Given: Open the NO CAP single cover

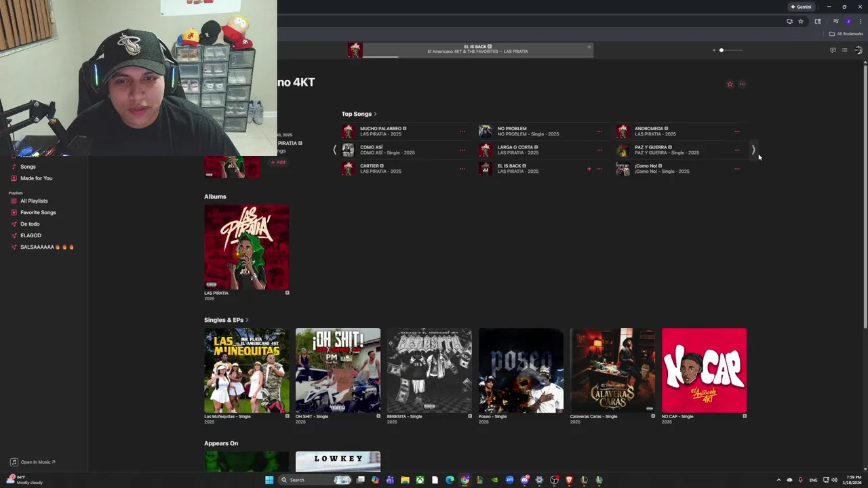Looking at the screenshot, I should click(x=704, y=370).
